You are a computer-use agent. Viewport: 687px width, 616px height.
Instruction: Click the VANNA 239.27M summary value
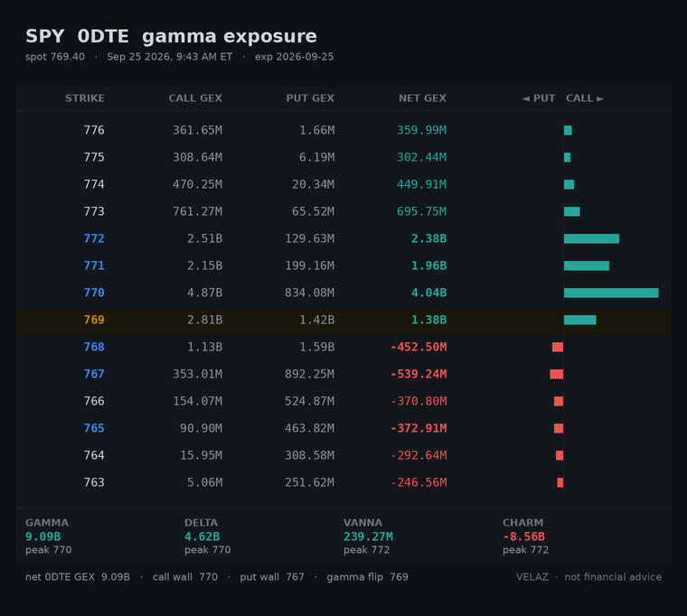[x=368, y=537]
